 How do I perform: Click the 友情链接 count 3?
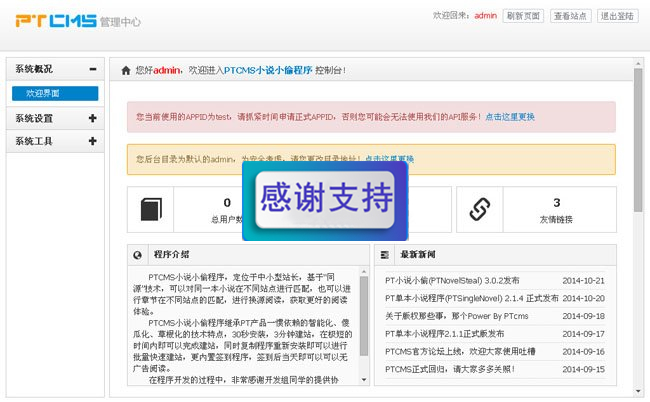coord(557,203)
